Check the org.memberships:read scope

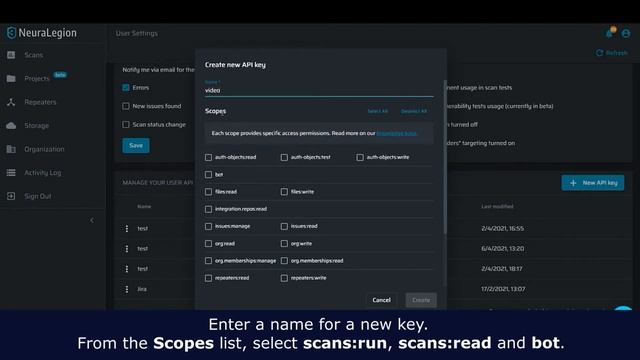[x=284, y=261]
